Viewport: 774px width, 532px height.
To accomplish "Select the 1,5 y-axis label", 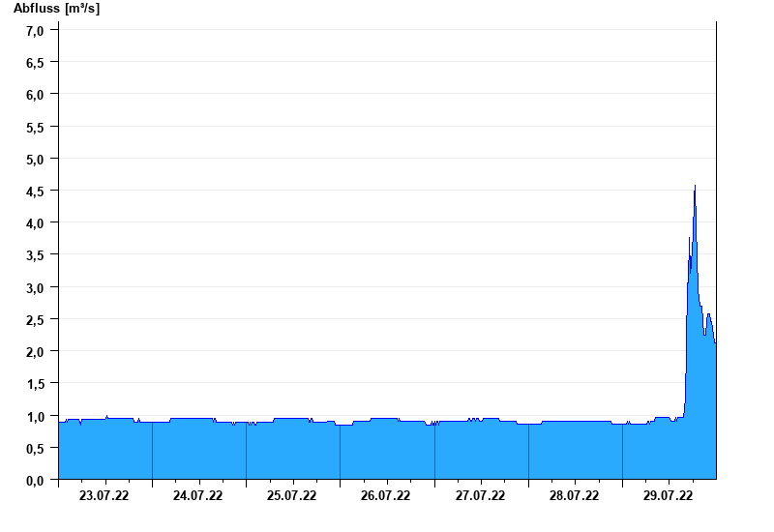I will (35, 384).
